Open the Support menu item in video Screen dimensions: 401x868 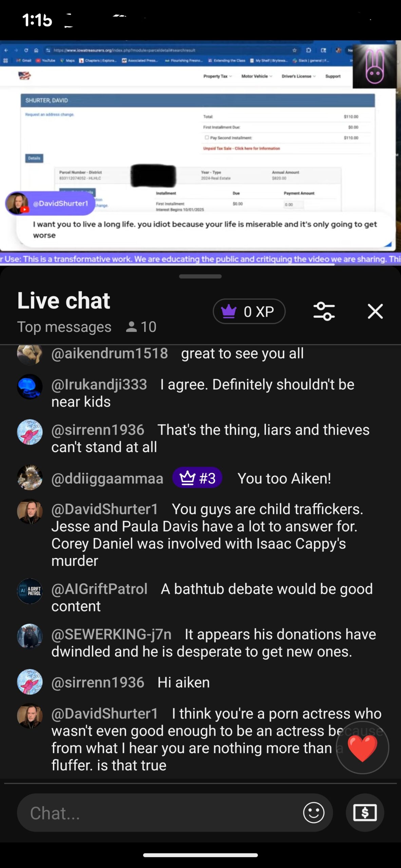pos(333,76)
